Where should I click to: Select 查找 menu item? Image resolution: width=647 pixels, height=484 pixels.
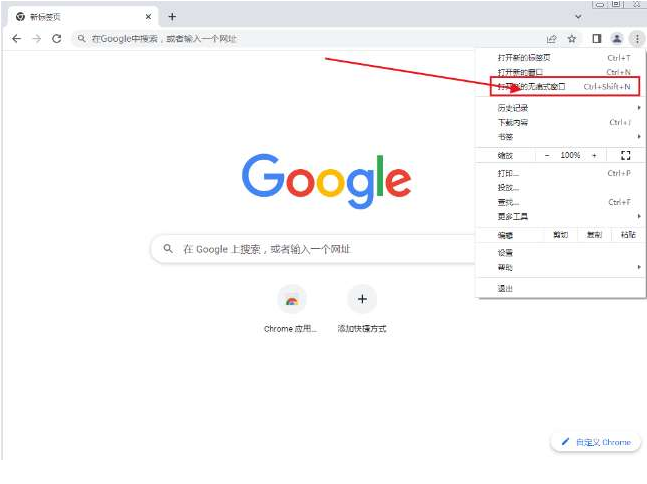coord(560,202)
